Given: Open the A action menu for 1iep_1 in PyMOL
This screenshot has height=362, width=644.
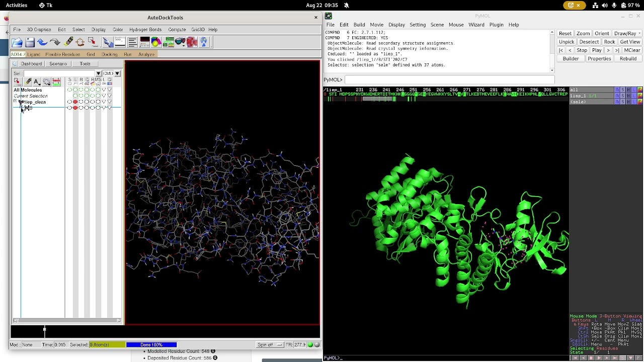Looking at the screenshot, I should point(617,96).
